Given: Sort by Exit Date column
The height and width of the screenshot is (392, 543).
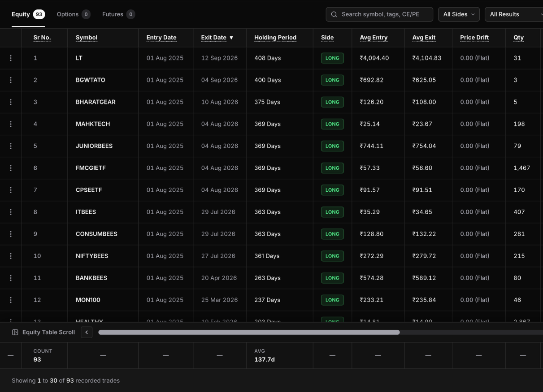Looking at the screenshot, I should (217, 38).
